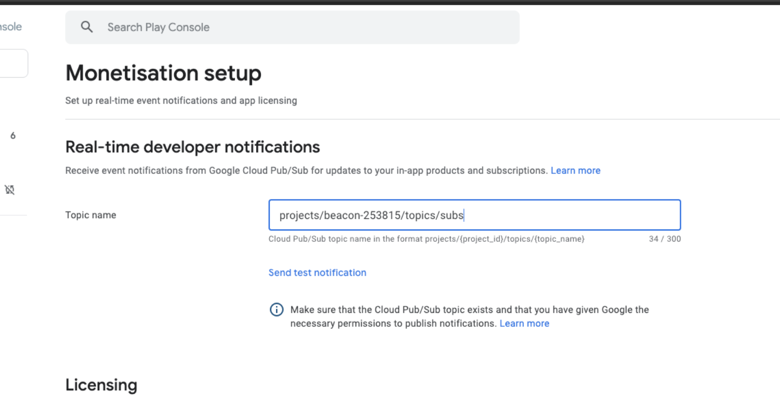Click the Cloud Pub/Sub format hint text
780x404 pixels.
[x=426, y=239]
